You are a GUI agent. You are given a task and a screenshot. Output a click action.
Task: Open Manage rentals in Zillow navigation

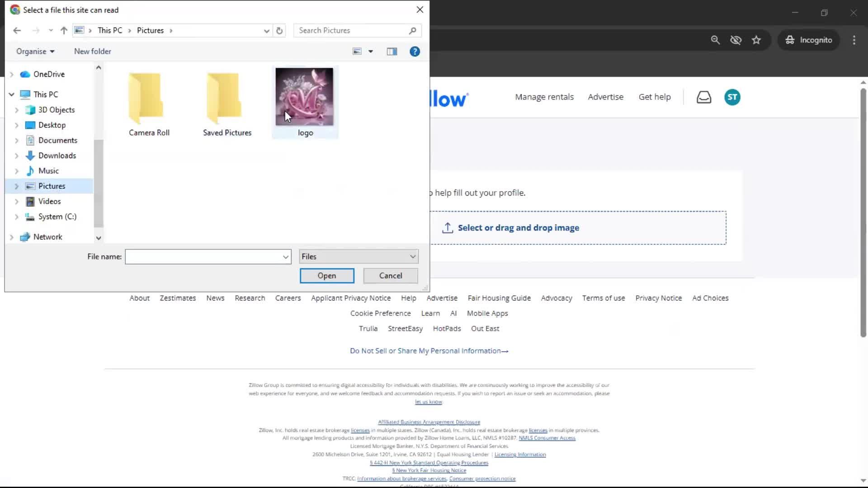click(544, 97)
